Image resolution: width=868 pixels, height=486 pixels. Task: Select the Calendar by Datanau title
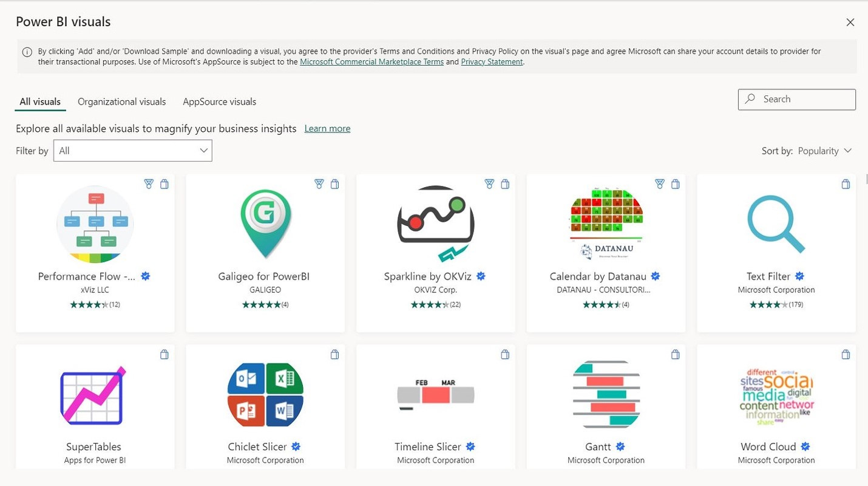(x=598, y=276)
